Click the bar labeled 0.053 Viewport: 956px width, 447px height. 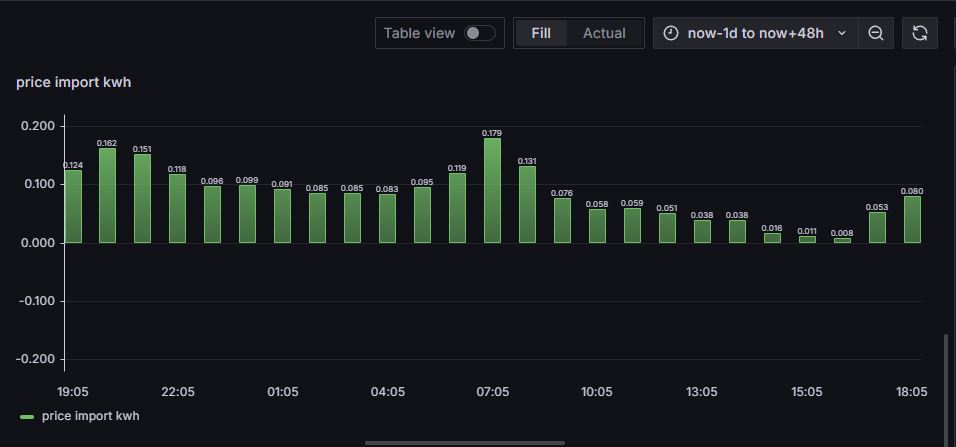(877, 227)
